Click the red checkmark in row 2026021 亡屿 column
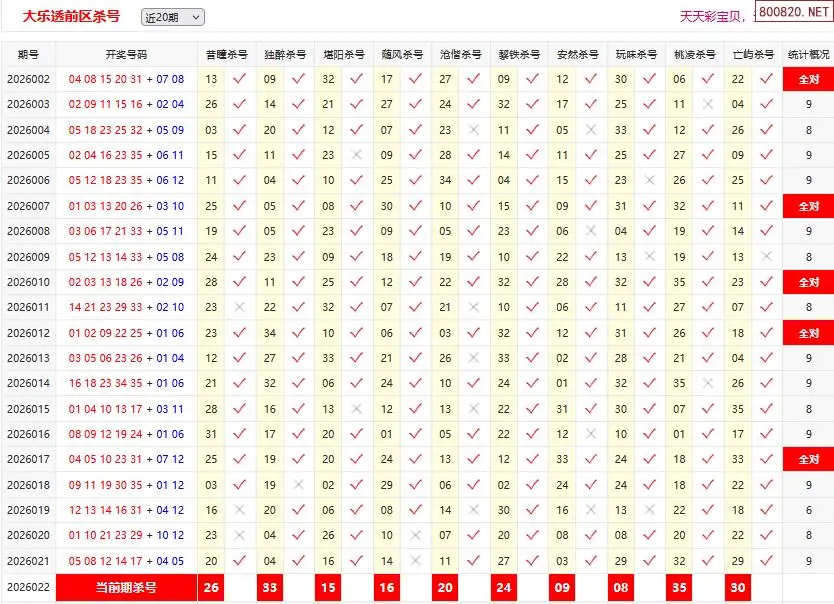This screenshot has height=604, width=834. tap(767, 561)
